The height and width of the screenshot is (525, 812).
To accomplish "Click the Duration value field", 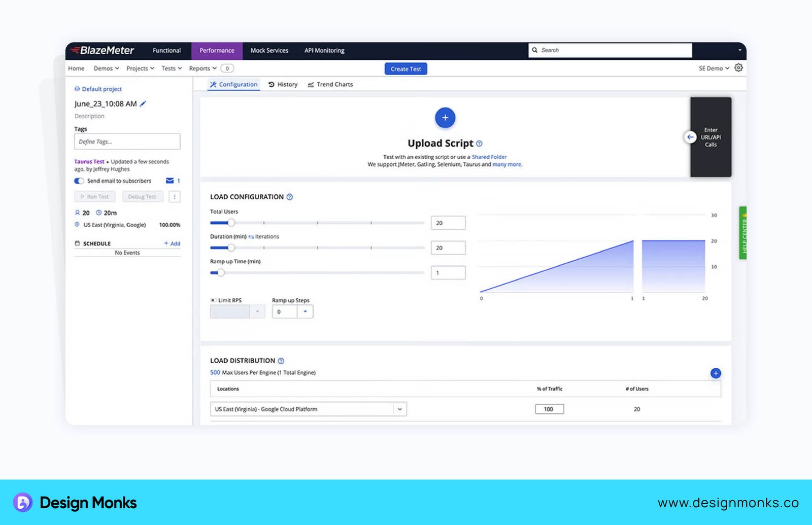I will click(448, 248).
